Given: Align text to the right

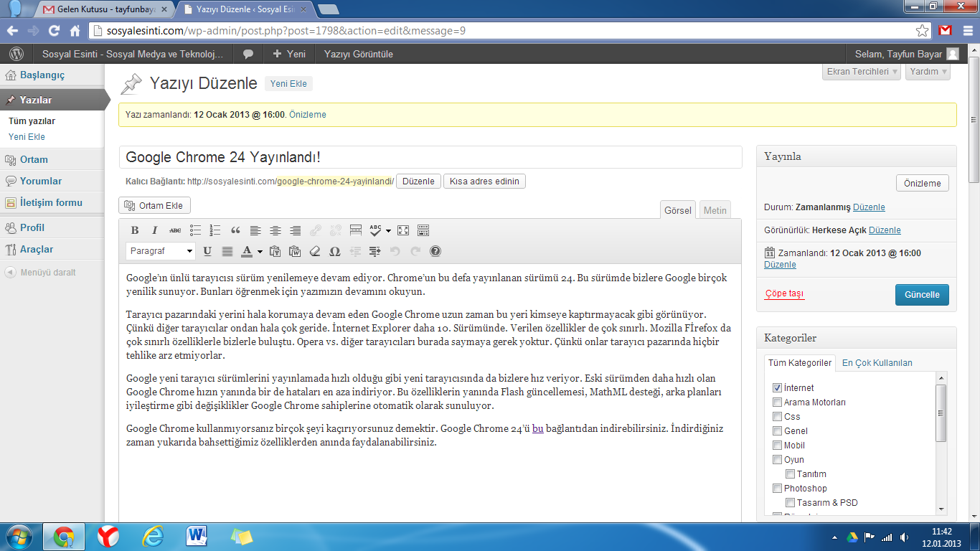Looking at the screenshot, I should pos(295,230).
